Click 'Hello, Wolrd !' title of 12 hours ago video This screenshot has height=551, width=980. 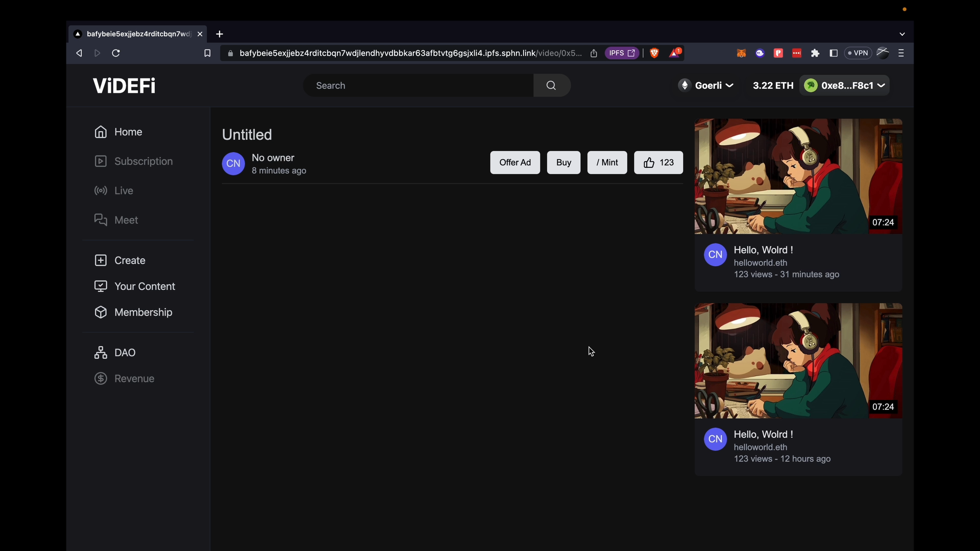tap(763, 434)
